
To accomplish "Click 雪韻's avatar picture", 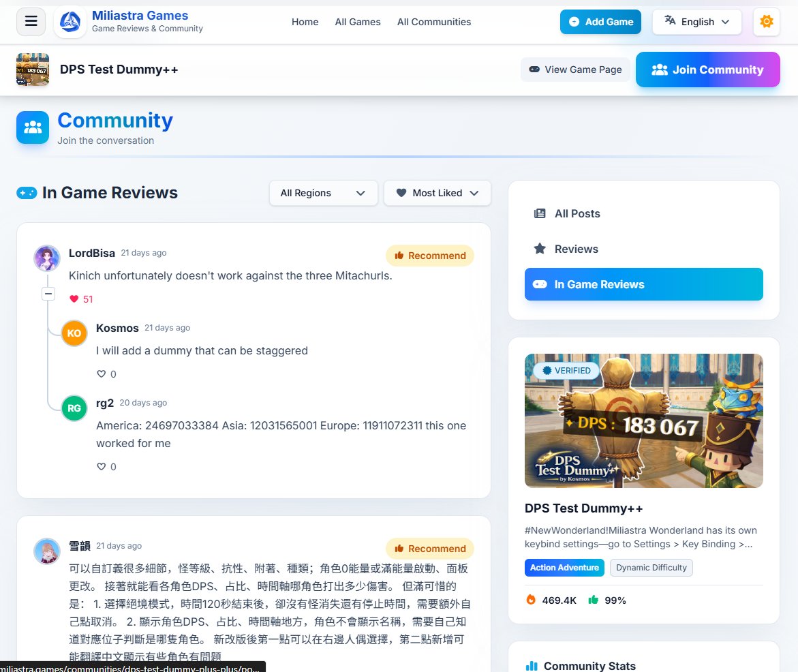I will point(47,551).
